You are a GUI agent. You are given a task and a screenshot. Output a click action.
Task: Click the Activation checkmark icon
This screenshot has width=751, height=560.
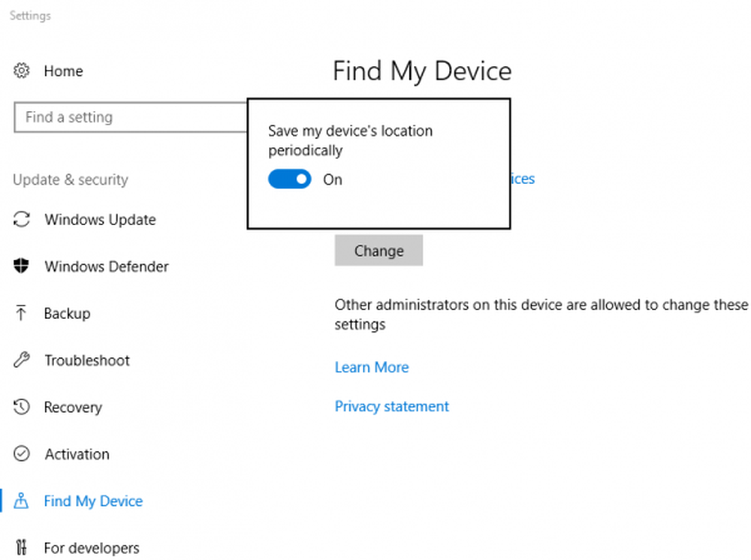[22, 454]
